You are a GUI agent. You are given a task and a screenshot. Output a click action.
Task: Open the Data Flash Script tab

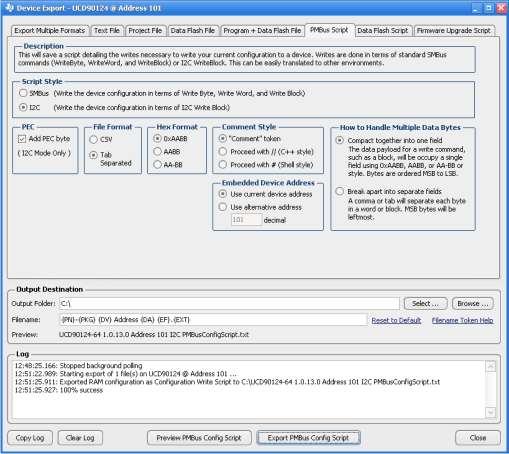(383, 31)
